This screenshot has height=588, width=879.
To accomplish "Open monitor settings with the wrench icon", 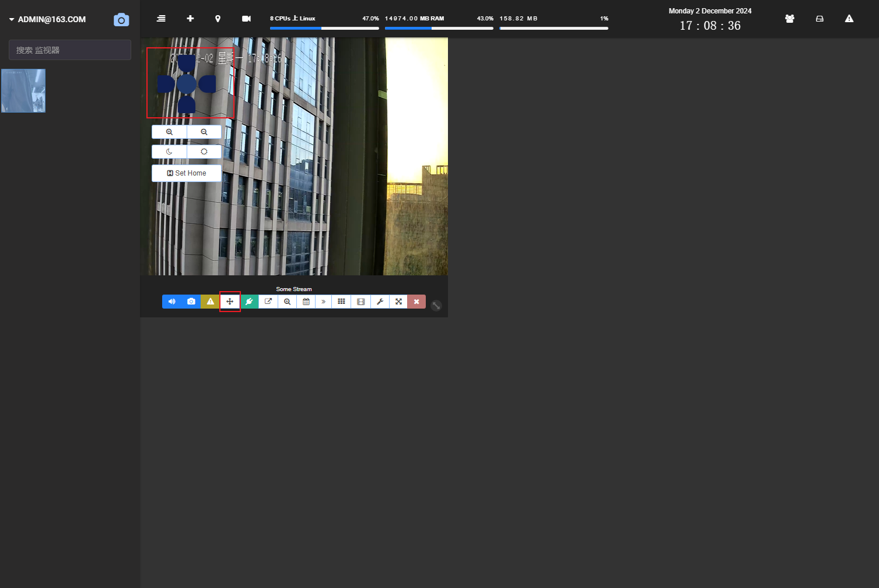I will point(380,302).
